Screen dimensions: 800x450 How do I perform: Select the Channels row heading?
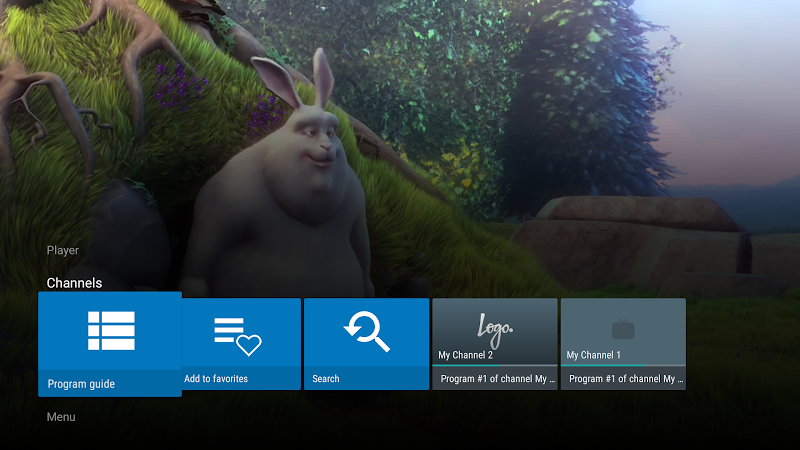[x=74, y=283]
